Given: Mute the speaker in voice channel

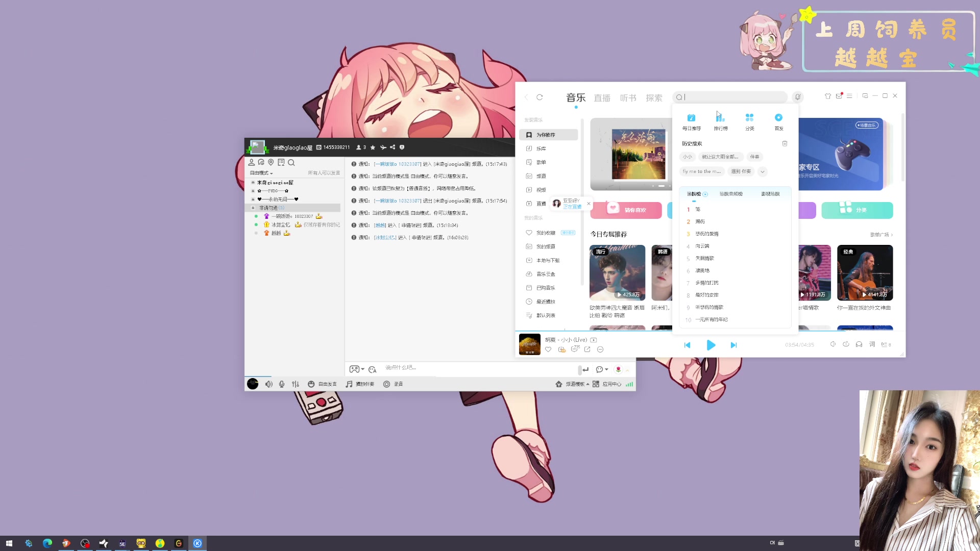Looking at the screenshot, I should tap(268, 384).
